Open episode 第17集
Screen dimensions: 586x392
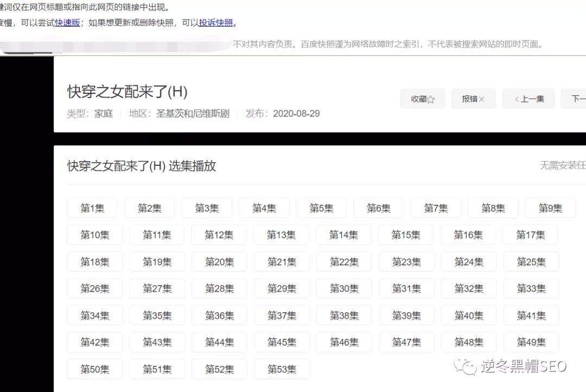(x=531, y=235)
